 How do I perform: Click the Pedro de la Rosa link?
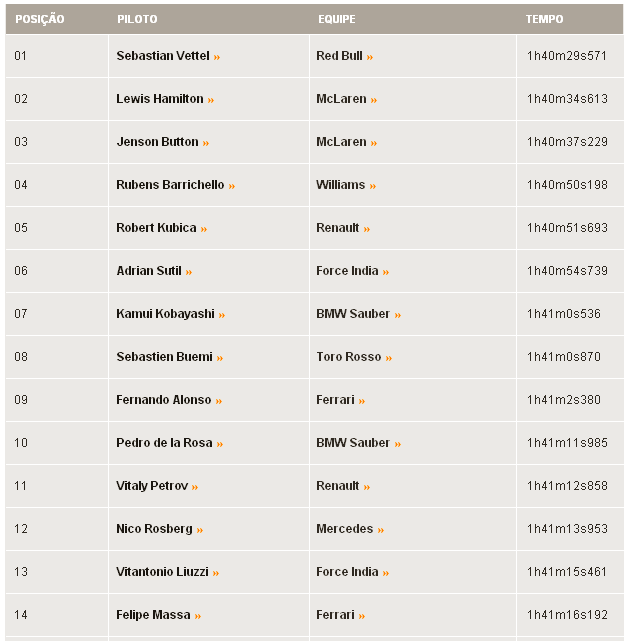pyautogui.click(x=164, y=443)
